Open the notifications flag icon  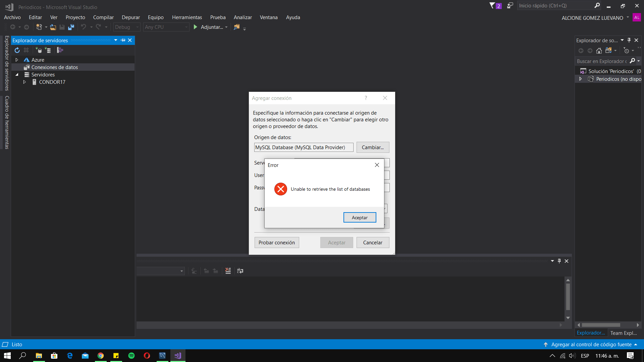point(492,6)
